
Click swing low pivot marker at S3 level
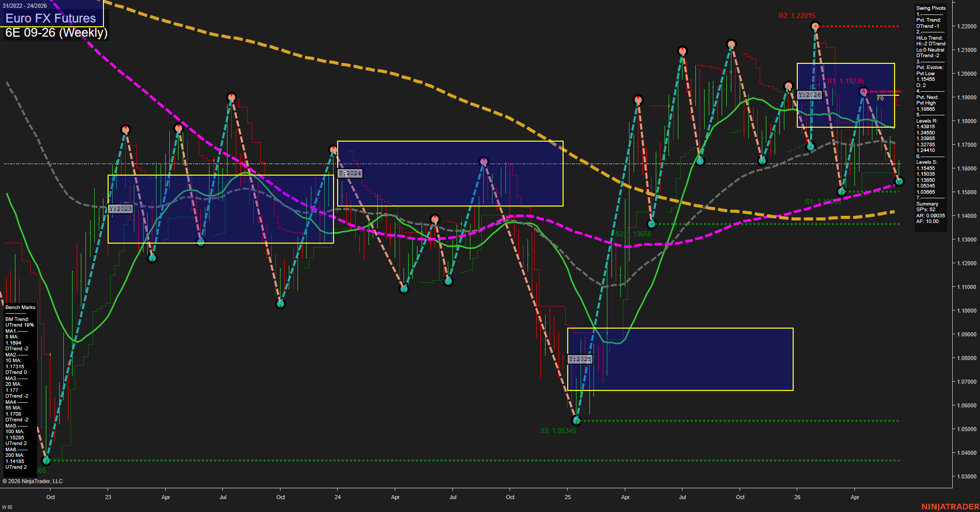[x=576, y=421]
